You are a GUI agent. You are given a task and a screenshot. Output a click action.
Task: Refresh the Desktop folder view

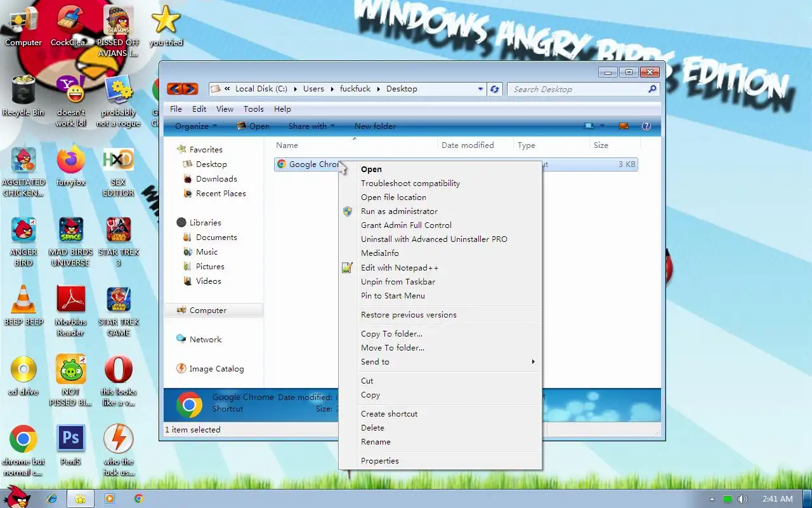coord(495,89)
